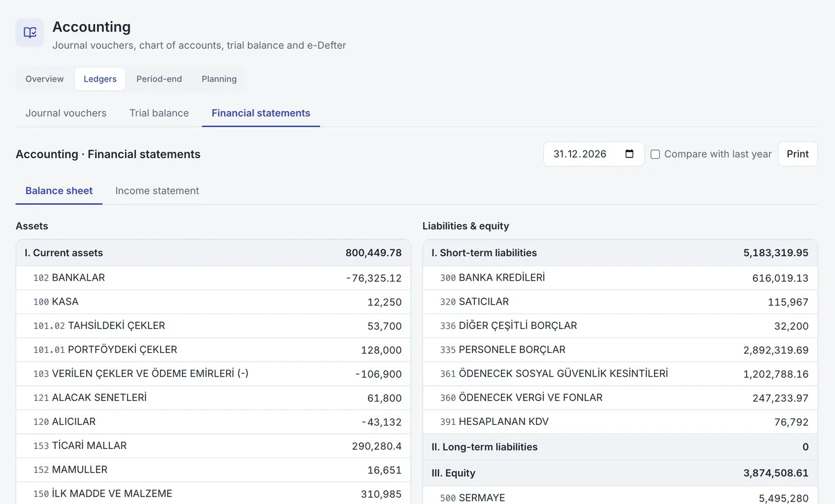
Task: Click the 31.12.2026 date field
Action: point(594,154)
